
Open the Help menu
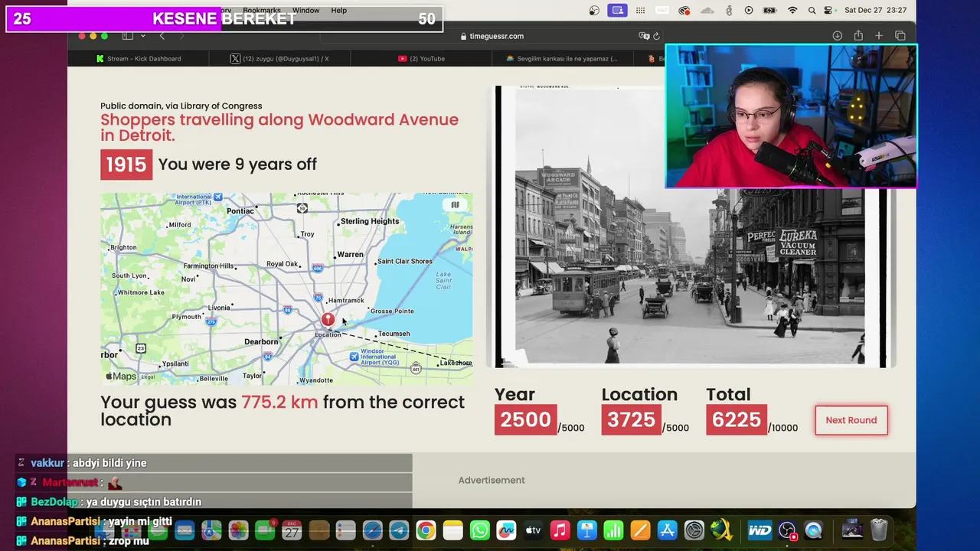click(338, 11)
